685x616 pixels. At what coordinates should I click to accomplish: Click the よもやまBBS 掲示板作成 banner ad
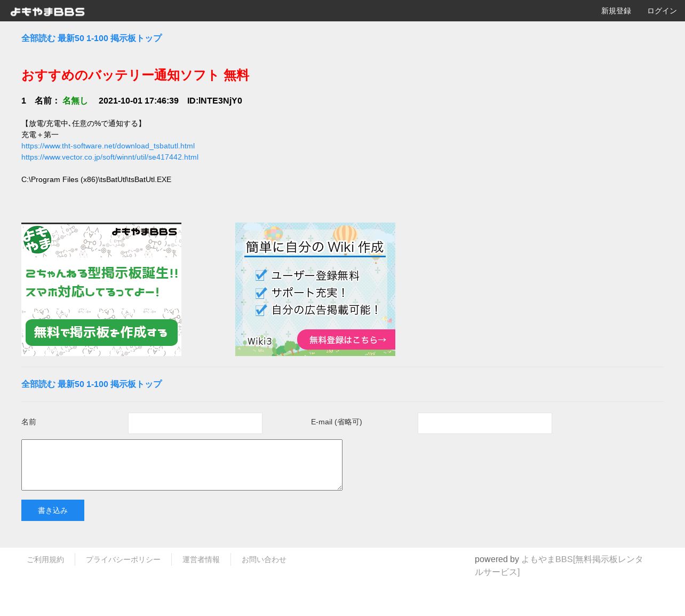(x=101, y=289)
